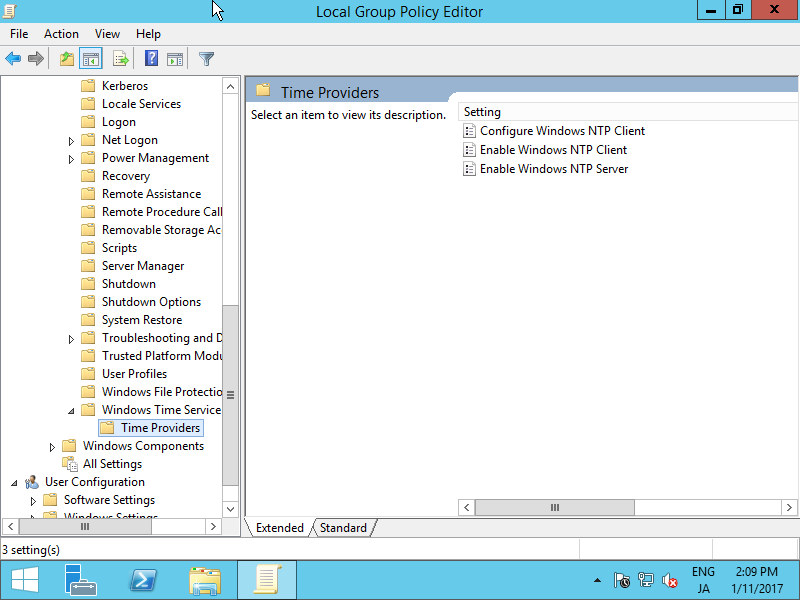Screen dimensions: 800x600
Task: Expand the Power Management tree node
Action: (x=71, y=157)
